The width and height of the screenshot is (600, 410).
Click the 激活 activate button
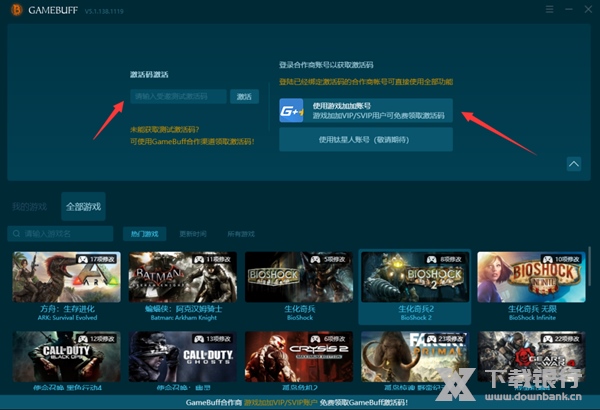244,96
